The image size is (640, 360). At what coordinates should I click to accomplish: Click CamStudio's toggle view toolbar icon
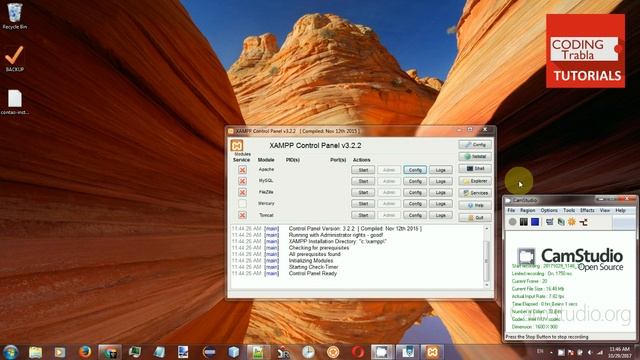pos(549,222)
